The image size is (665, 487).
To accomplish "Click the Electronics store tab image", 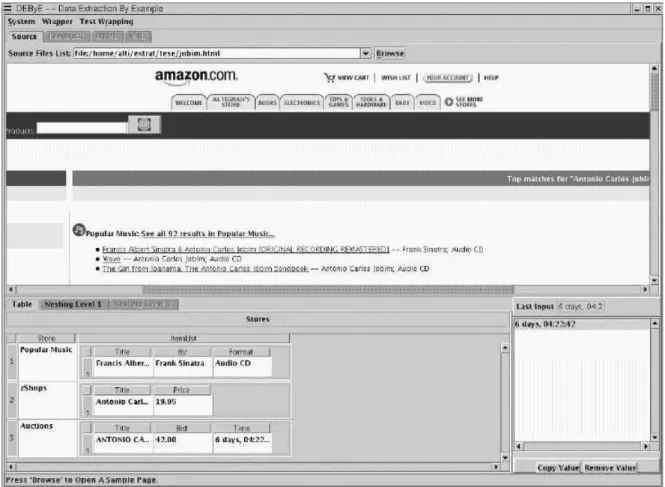I will [x=302, y=103].
